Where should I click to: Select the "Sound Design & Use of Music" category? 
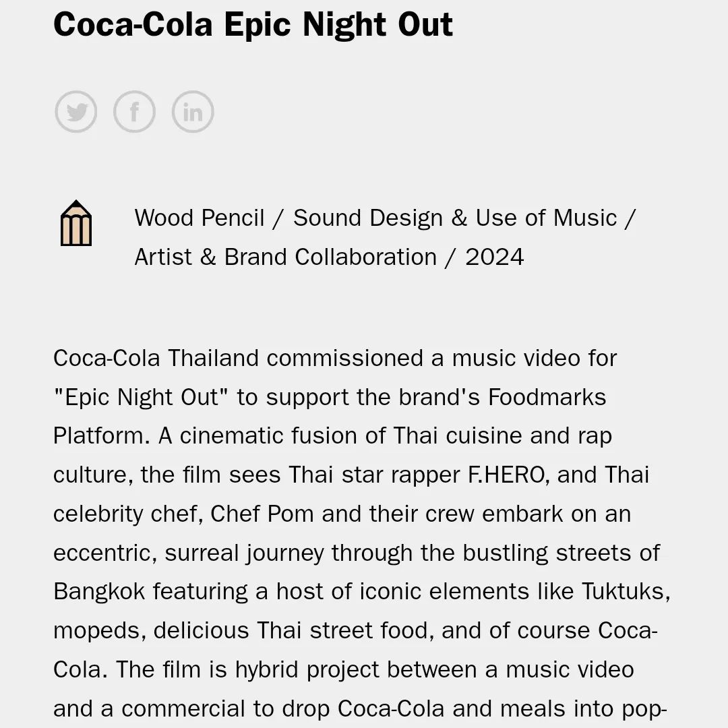455,218
